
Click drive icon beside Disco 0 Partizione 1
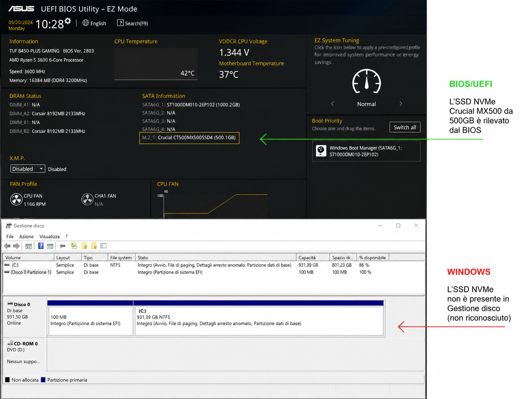(7, 272)
